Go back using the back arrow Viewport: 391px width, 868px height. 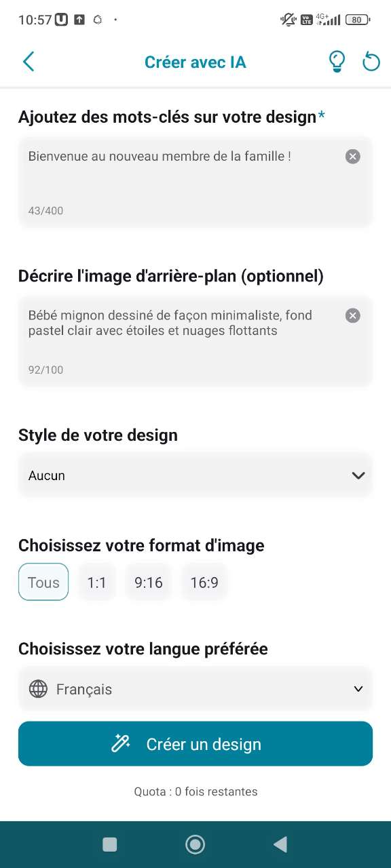[28, 61]
